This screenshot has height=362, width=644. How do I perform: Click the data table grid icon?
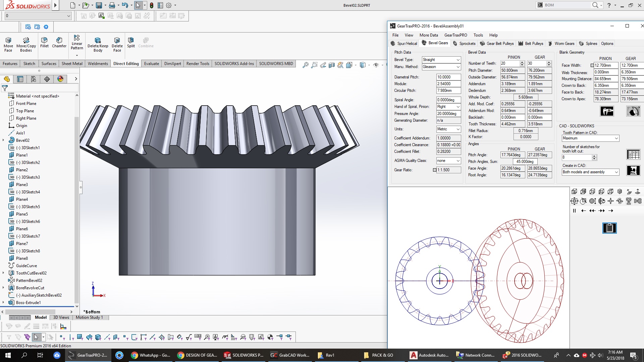click(633, 155)
